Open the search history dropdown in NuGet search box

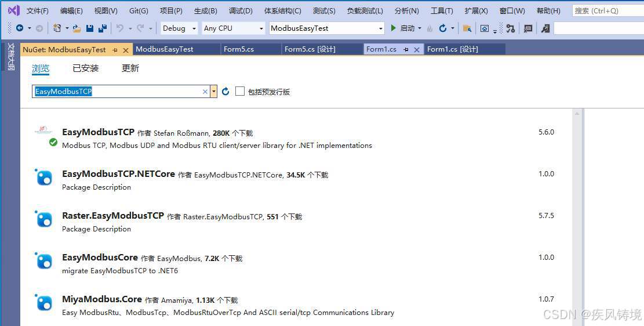(x=213, y=91)
